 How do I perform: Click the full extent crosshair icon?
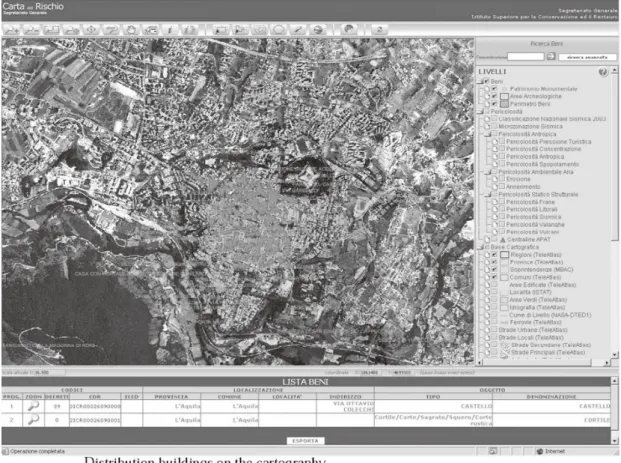pos(91,30)
